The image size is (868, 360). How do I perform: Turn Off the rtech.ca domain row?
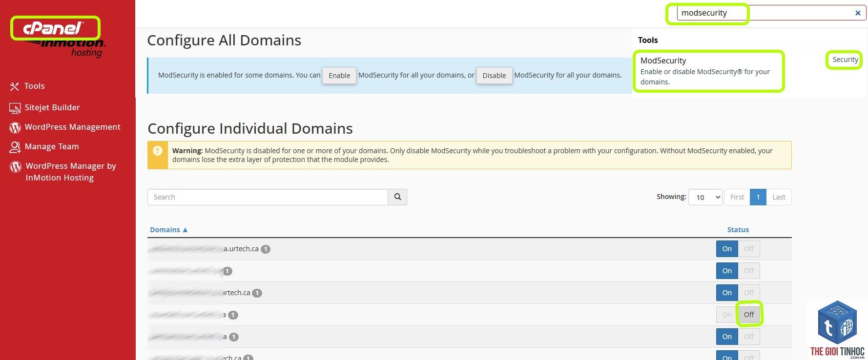click(749, 293)
